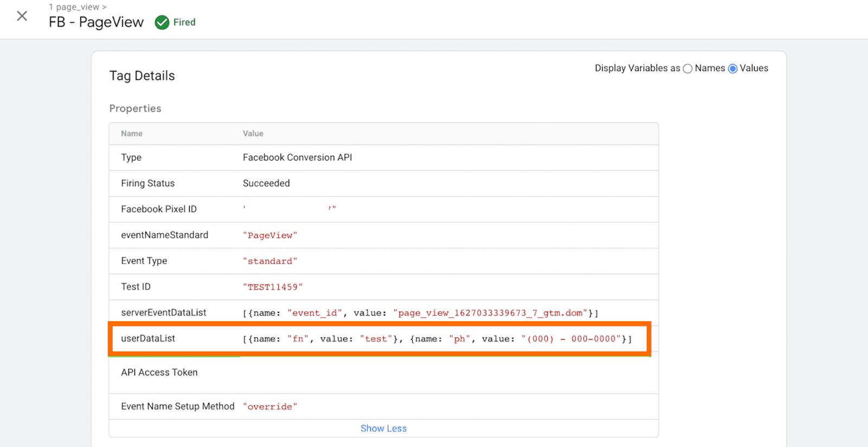Click the Name column header
The height and width of the screenshot is (447, 868).
tap(132, 133)
